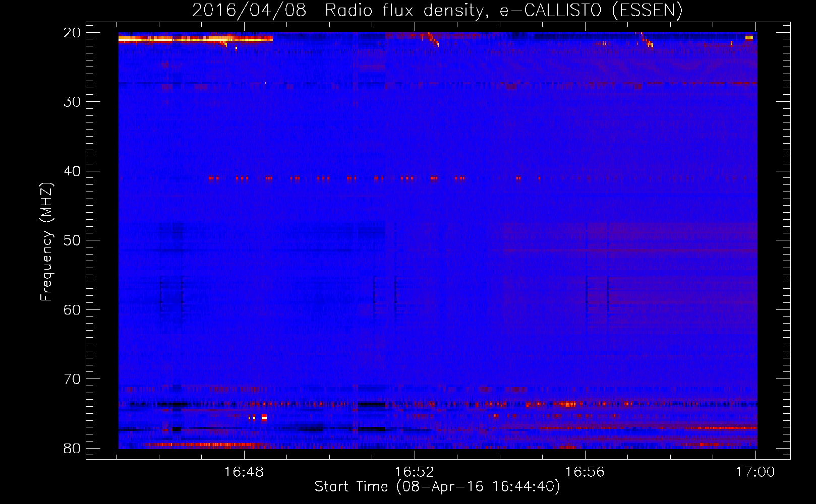The width and height of the screenshot is (816, 504).
Task: Click the 30 frequency tick label
Action: pyautogui.click(x=73, y=102)
